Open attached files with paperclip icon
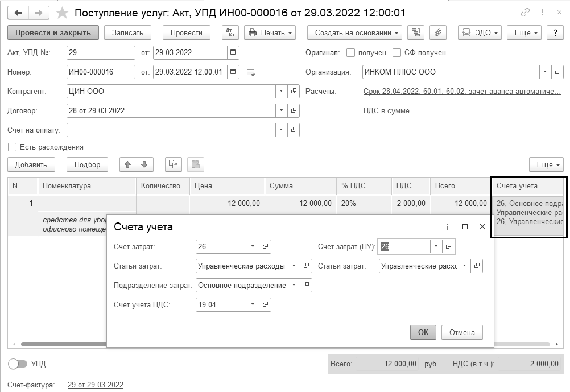This screenshot has height=392, width=570. click(438, 33)
